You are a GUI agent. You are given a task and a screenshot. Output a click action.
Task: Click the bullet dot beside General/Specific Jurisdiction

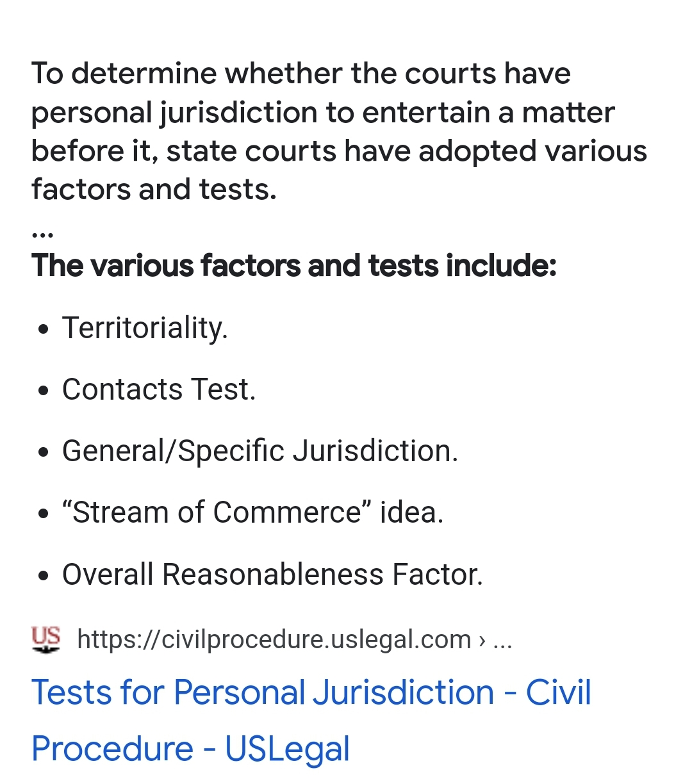pyautogui.click(x=44, y=453)
